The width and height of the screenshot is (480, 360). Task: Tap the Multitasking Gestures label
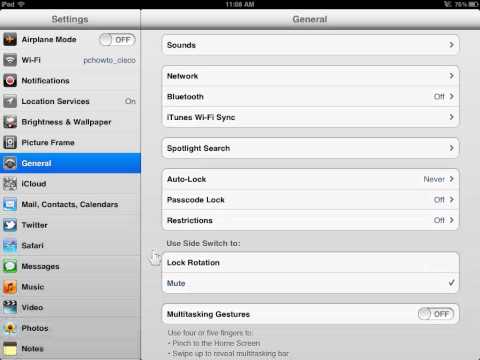point(208,314)
